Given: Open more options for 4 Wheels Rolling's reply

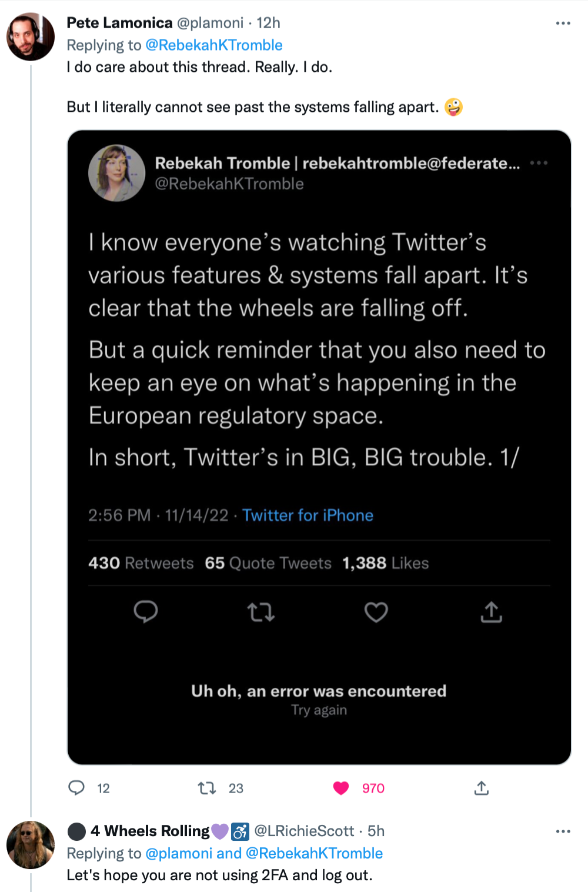Looking at the screenshot, I should (x=563, y=831).
